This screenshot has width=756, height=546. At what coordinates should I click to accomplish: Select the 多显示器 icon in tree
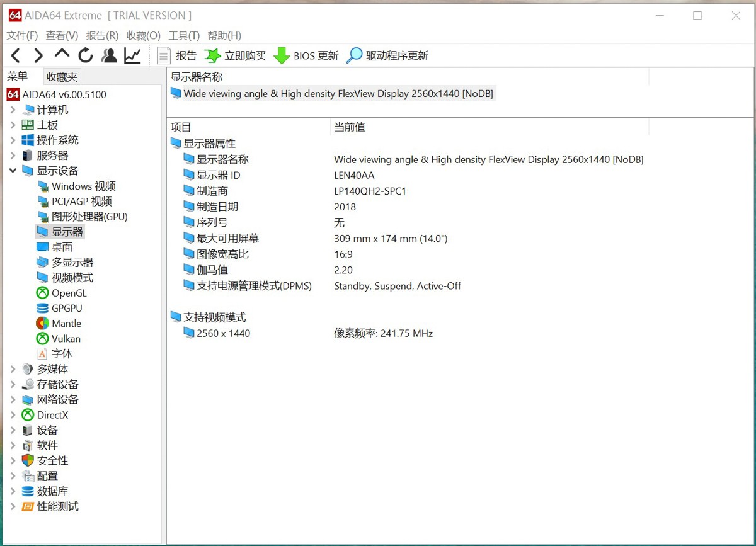click(43, 262)
